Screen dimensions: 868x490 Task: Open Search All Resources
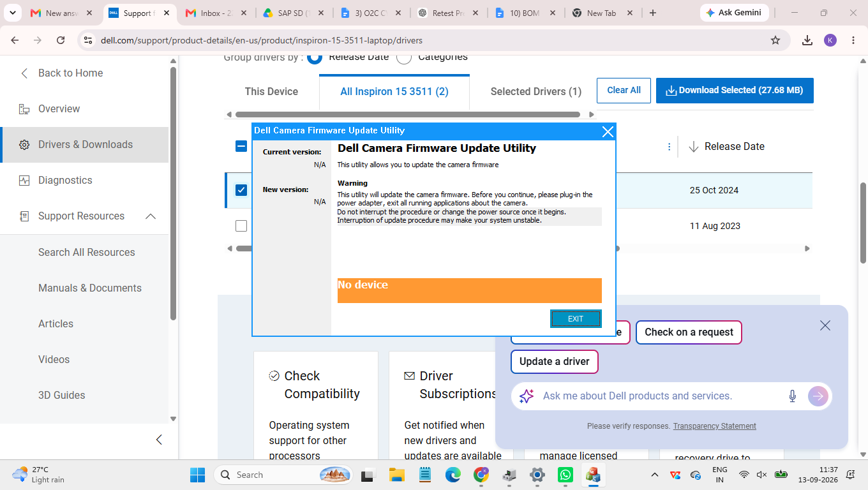pyautogui.click(x=87, y=252)
